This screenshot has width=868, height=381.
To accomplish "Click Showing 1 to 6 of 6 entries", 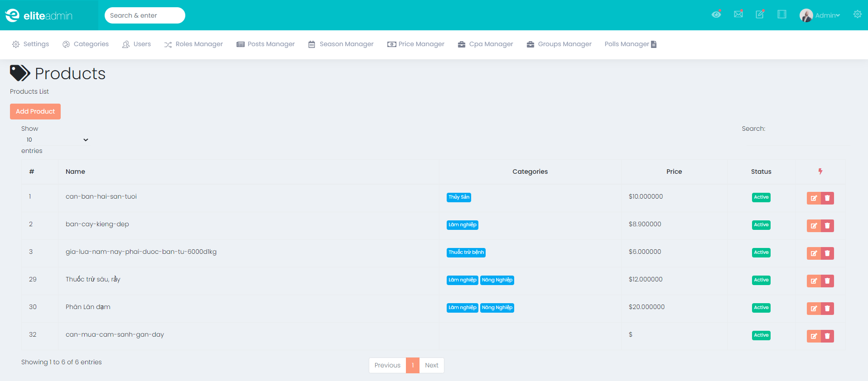I will 62,362.
